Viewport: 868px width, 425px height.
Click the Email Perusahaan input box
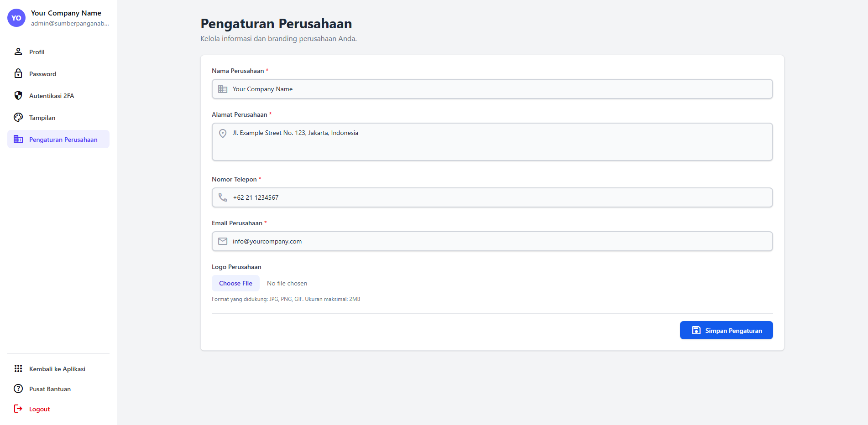click(x=492, y=241)
